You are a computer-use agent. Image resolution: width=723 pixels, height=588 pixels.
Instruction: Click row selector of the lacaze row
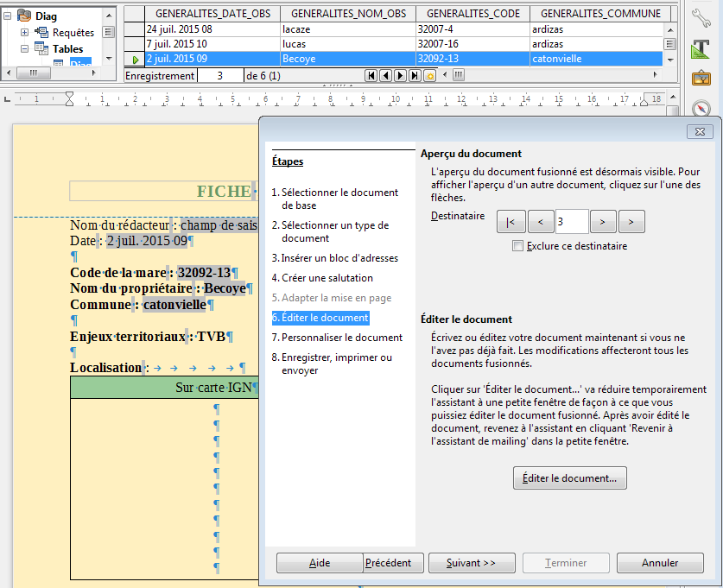click(x=134, y=29)
